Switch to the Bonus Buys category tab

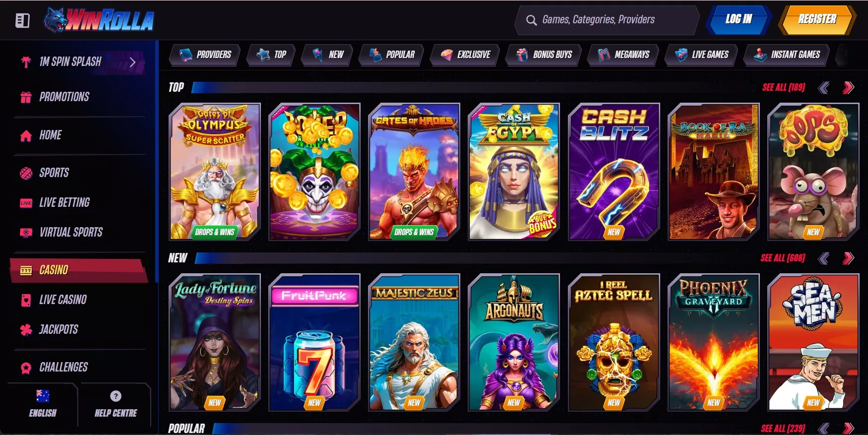tap(545, 55)
